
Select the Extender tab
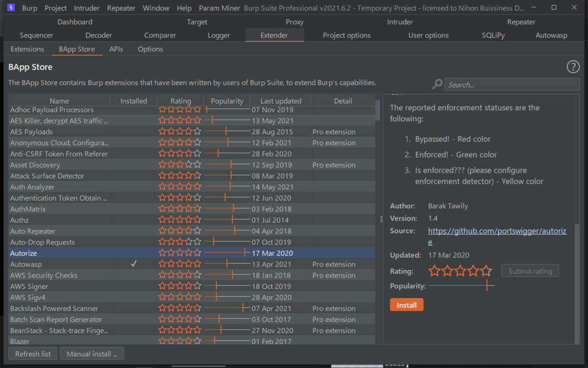point(274,35)
